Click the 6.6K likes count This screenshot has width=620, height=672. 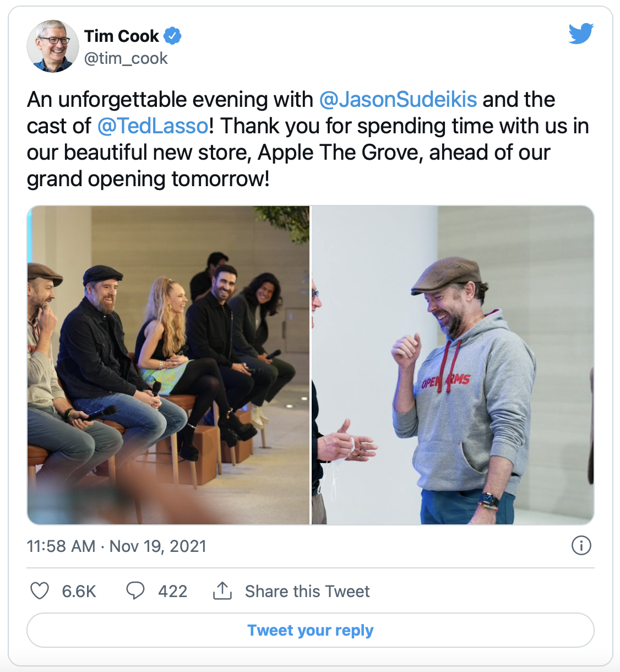[x=79, y=591]
